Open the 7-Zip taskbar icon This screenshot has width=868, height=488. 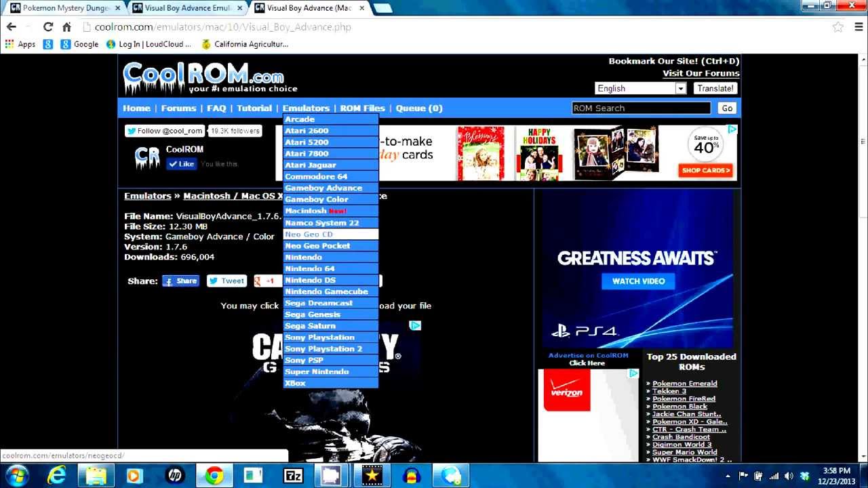tap(293, 476)
